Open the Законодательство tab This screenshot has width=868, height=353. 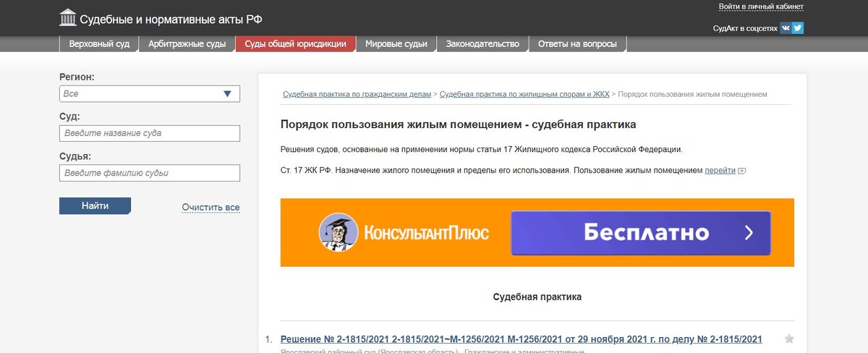(x=482, y=44)
